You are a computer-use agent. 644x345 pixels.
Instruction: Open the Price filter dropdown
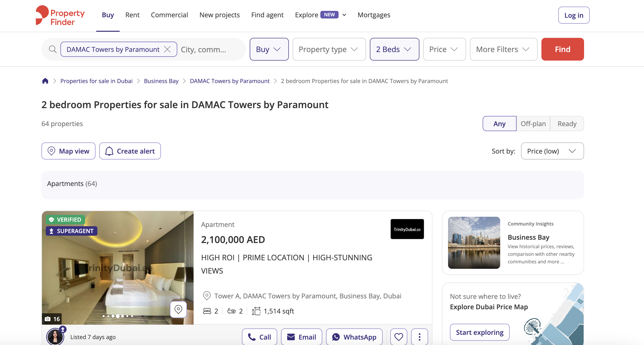[444, 49]
